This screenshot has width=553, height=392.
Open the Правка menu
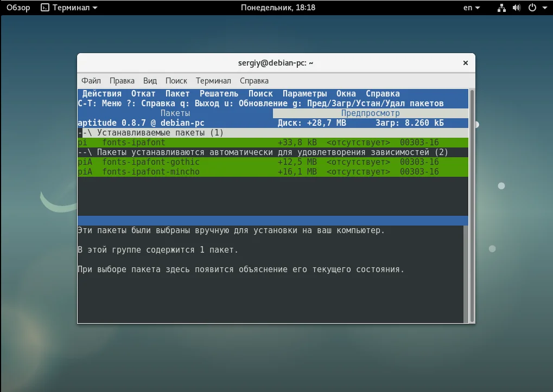coord(122,81)
